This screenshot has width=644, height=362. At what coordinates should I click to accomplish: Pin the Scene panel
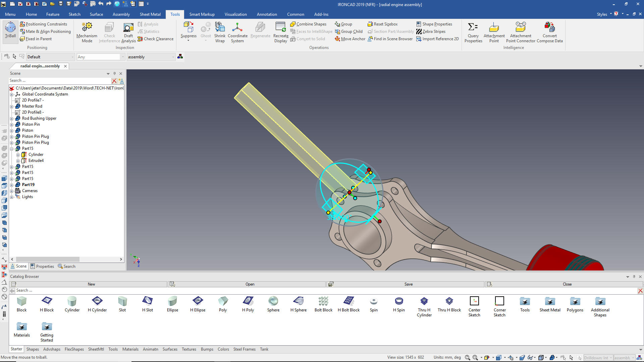point(114,73)
